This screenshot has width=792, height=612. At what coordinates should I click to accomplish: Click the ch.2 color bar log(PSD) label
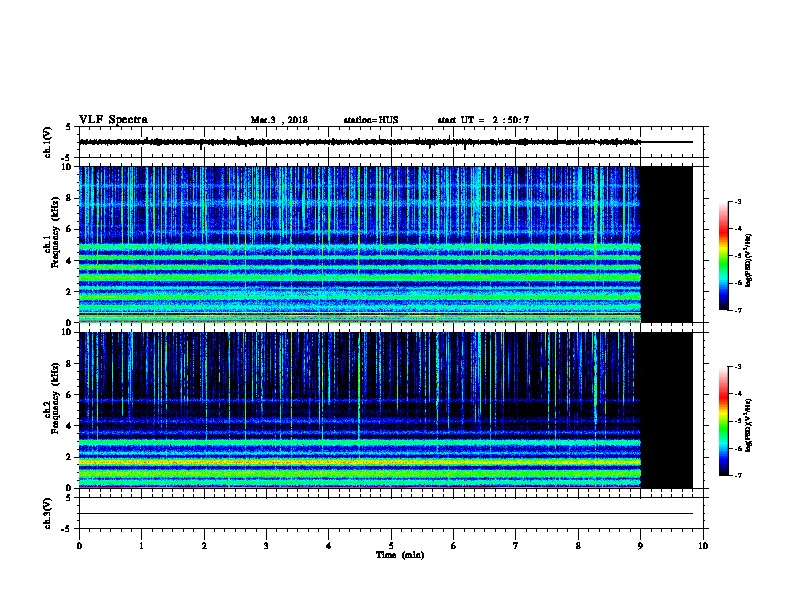[x=749, y=425]
